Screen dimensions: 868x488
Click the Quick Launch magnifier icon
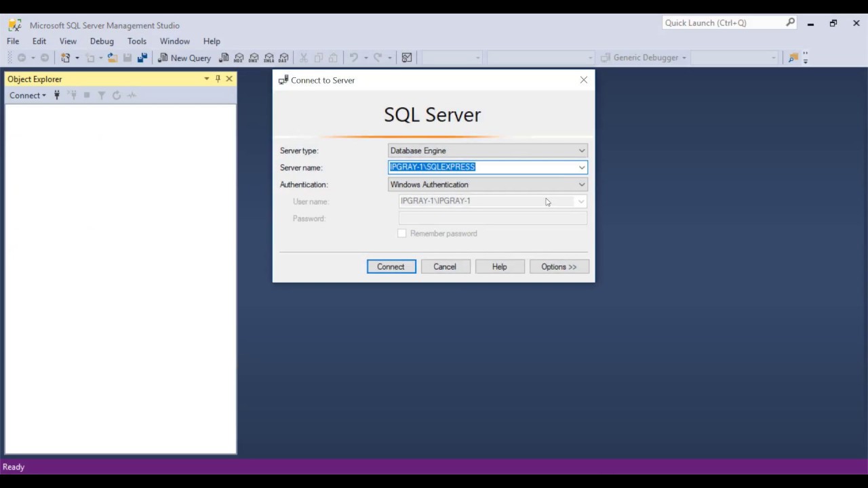[x=790, y=22]
